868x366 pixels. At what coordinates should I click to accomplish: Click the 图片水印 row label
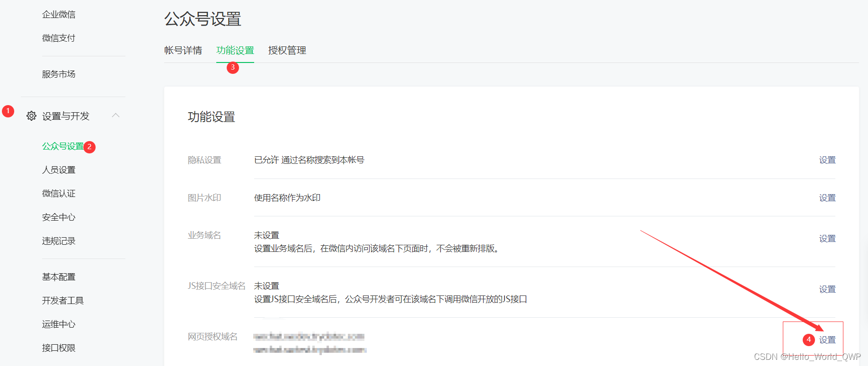(204, 198)
